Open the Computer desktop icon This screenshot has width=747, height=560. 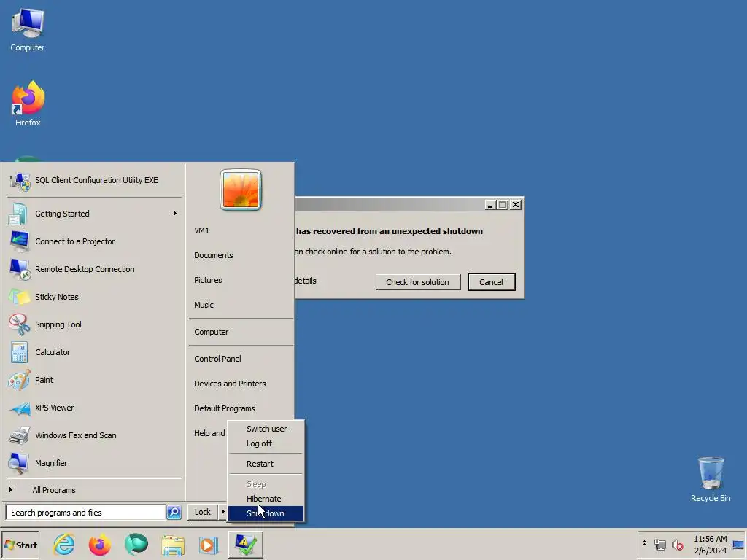27,30
